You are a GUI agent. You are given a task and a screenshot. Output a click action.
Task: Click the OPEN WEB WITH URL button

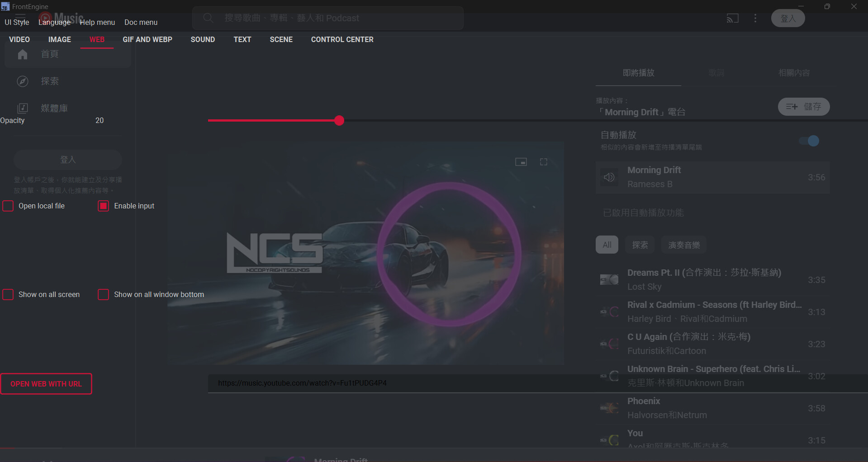click(46, 383)
